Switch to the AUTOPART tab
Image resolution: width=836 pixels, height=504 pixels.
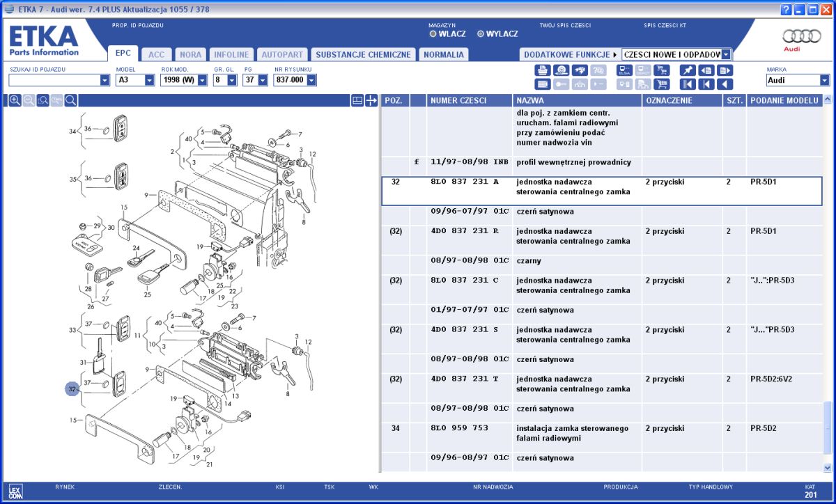click(282, 54)
